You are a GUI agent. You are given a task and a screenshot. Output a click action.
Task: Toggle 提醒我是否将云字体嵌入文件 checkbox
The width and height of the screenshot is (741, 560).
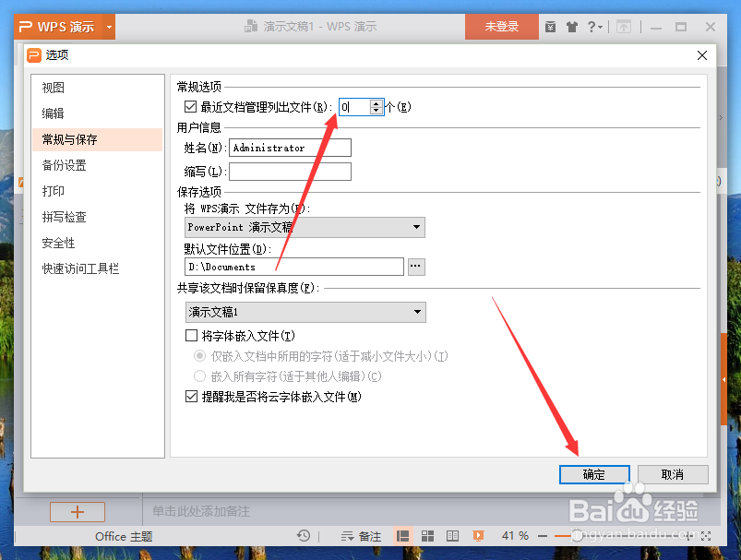pos(191,397)
